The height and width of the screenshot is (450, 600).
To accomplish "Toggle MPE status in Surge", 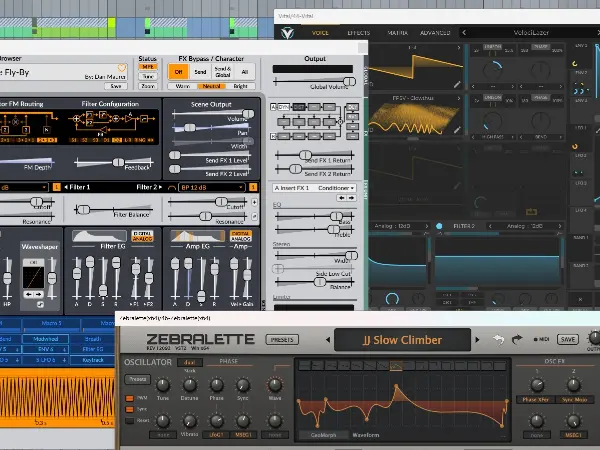I will click(148, 67).
